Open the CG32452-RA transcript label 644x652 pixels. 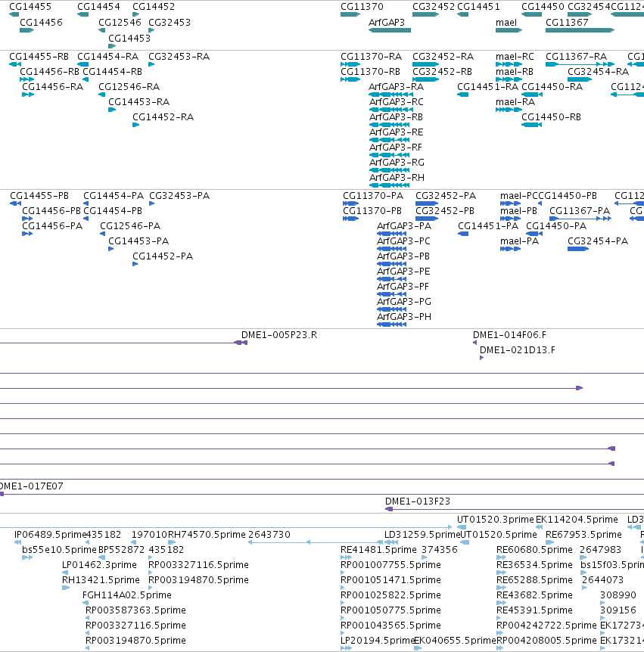pyautogui.click(x=443, y=57)
